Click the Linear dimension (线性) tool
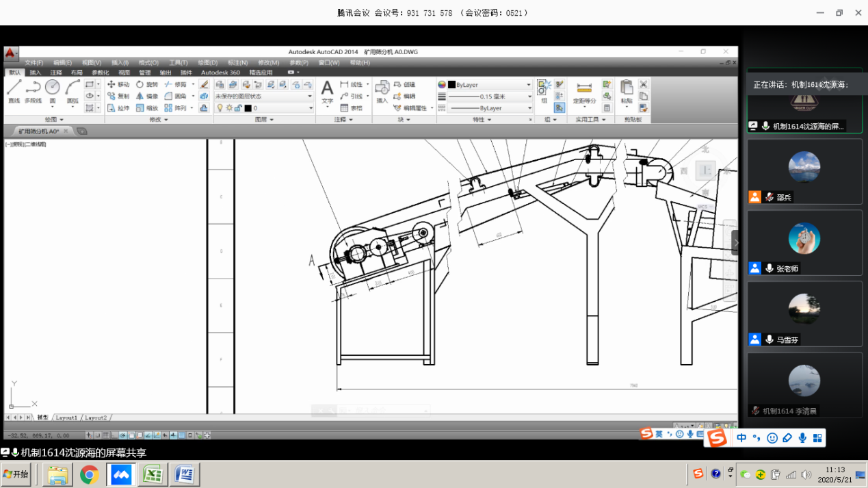 pos(352,85)
